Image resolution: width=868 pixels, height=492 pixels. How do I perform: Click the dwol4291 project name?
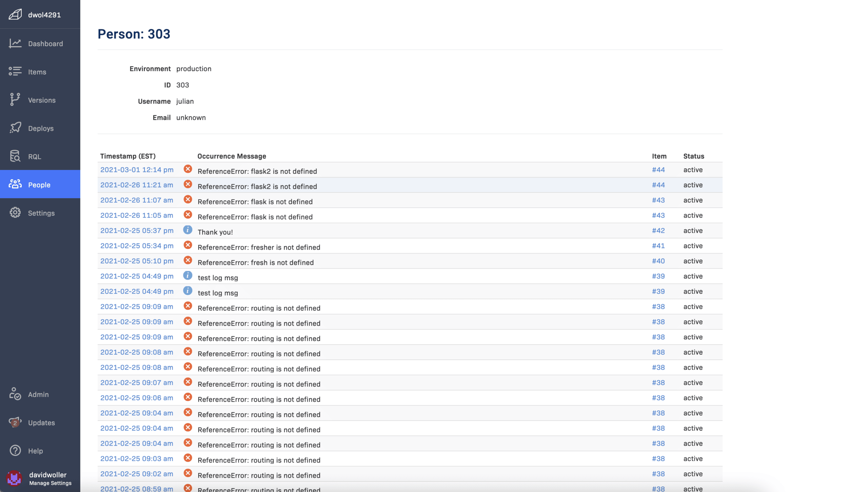pyautogui.click(x=44, y=15)
